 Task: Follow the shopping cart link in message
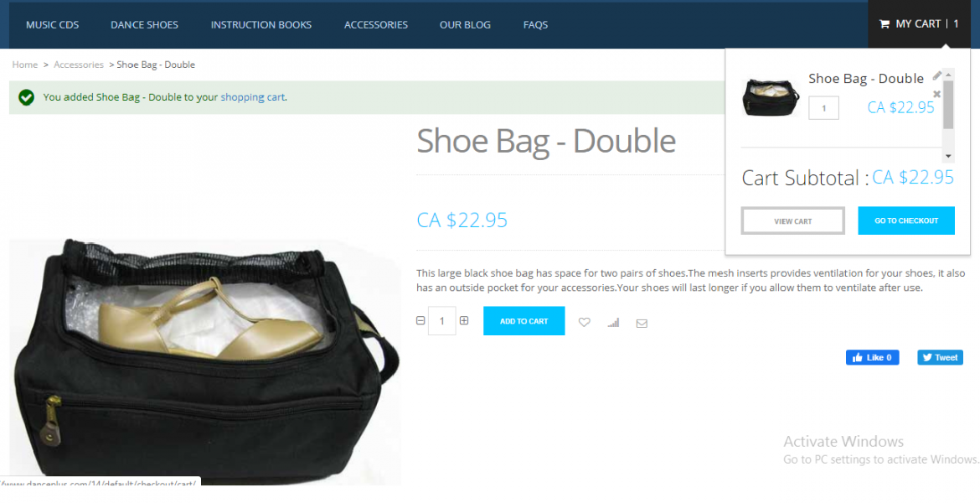[252, 97]
